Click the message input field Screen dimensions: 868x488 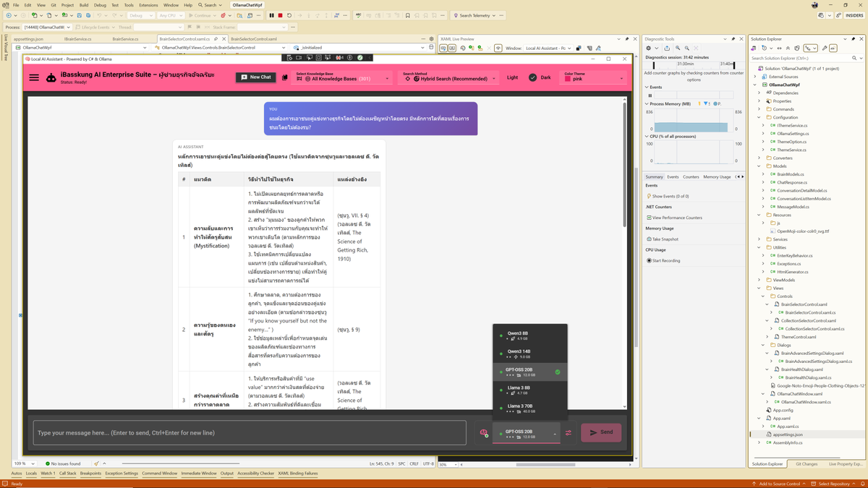coord(250,433)
